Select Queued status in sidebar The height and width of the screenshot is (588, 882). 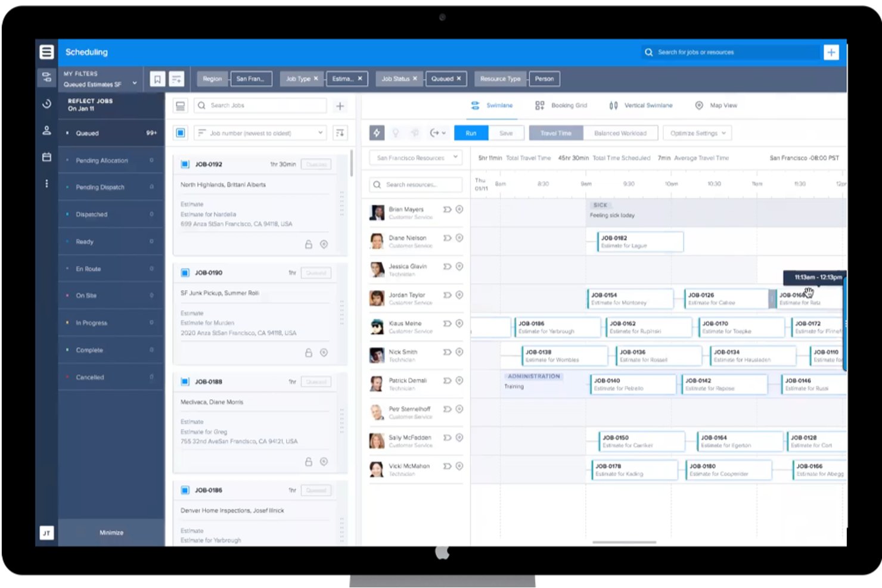tap(111, 133)
